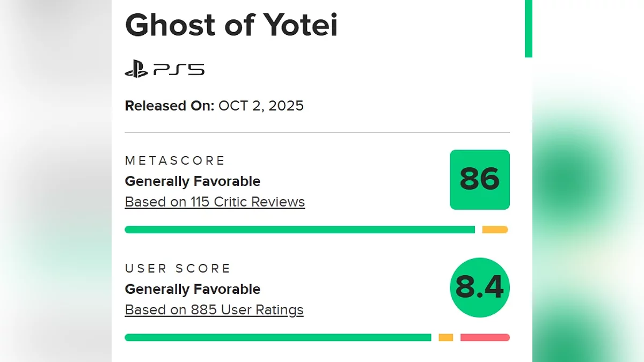The height and width of the screenshot is (362, 644).
Task: Open the 885 User Ratings link
Action: pyautogui.click(x=214, y=310)
